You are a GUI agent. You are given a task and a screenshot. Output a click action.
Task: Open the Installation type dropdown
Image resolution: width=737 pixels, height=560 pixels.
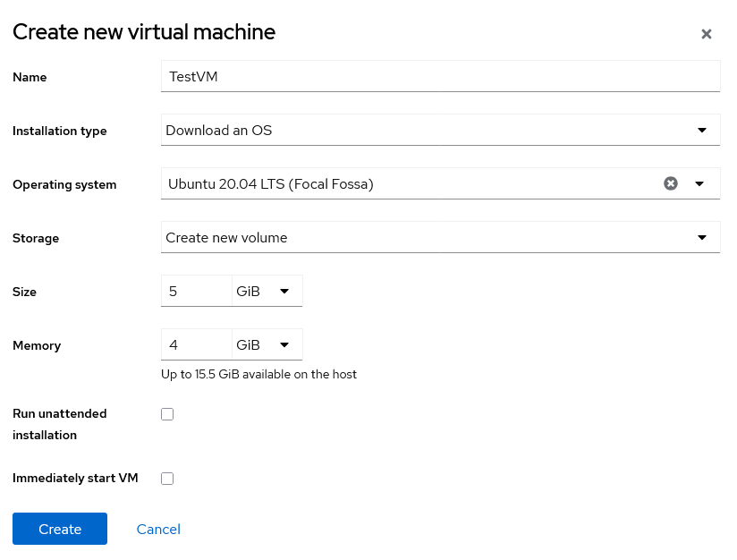[440, 131]
